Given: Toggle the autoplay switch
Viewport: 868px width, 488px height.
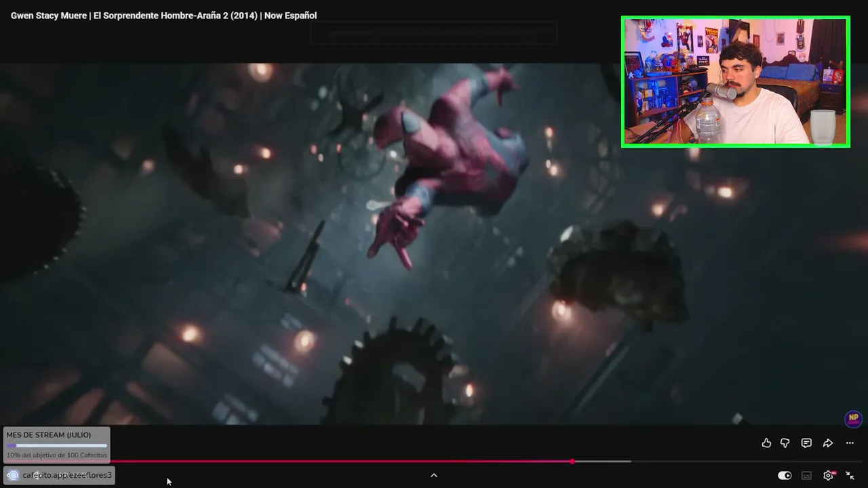Looking at the screenshot, I should [x=785, y=476].
